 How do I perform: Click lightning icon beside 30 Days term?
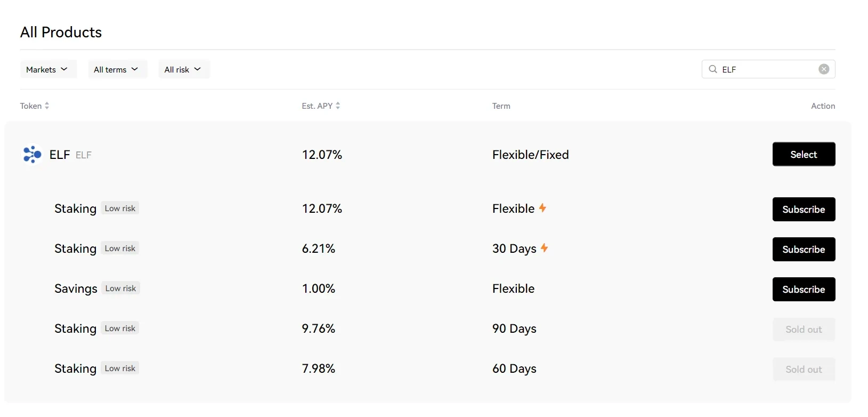[x=544, y=248]
